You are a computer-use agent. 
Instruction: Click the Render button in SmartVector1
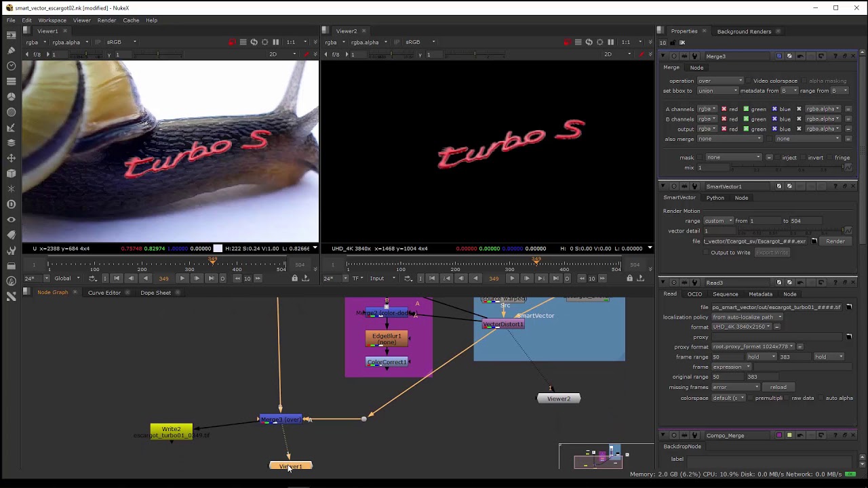tap(835, 241)
